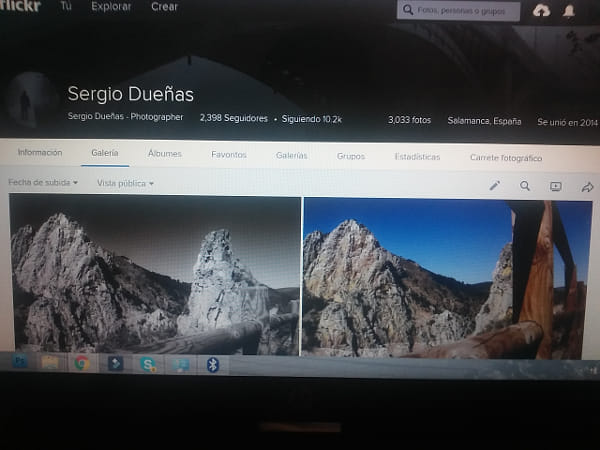The height and width of the screenshot is (450, 600).
Task: Open the Explorar menu
Action: pos(111,7)
